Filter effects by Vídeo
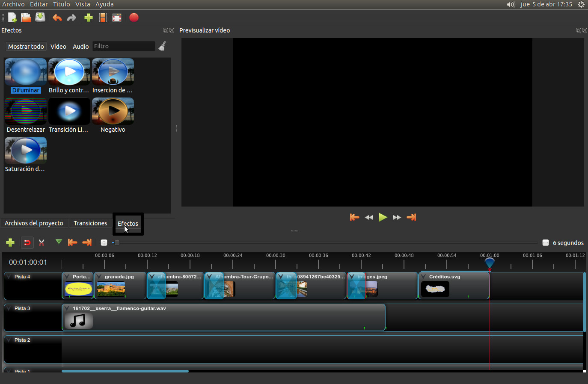 (x=58, y=46)
